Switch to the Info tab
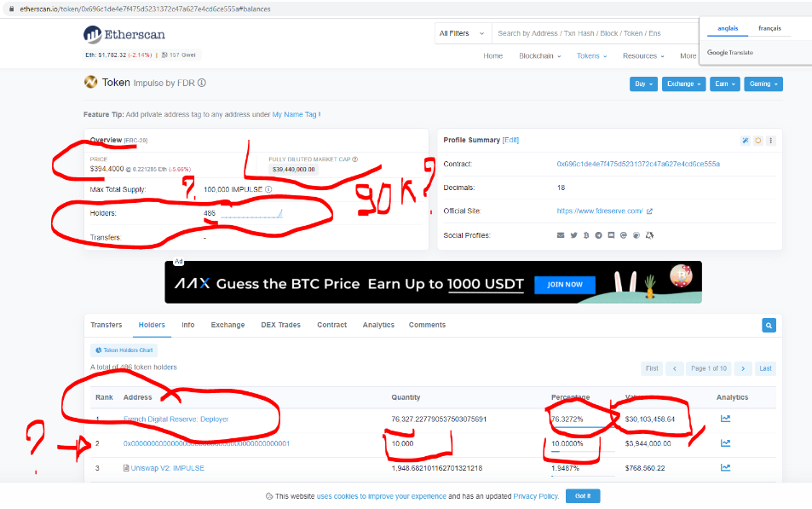This screenshot has width=812, height=509. 188,325
